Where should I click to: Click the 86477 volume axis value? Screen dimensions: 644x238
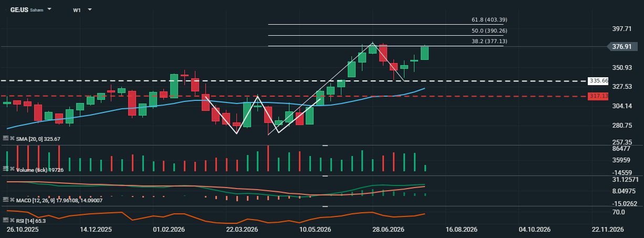621,149
